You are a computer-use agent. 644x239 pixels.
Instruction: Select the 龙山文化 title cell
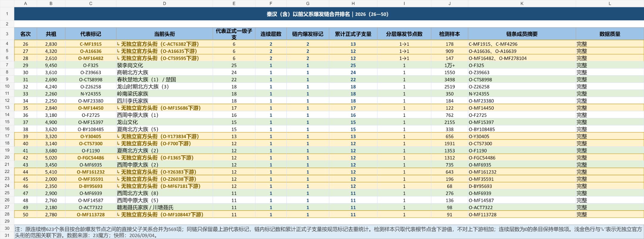coord(164,122)
